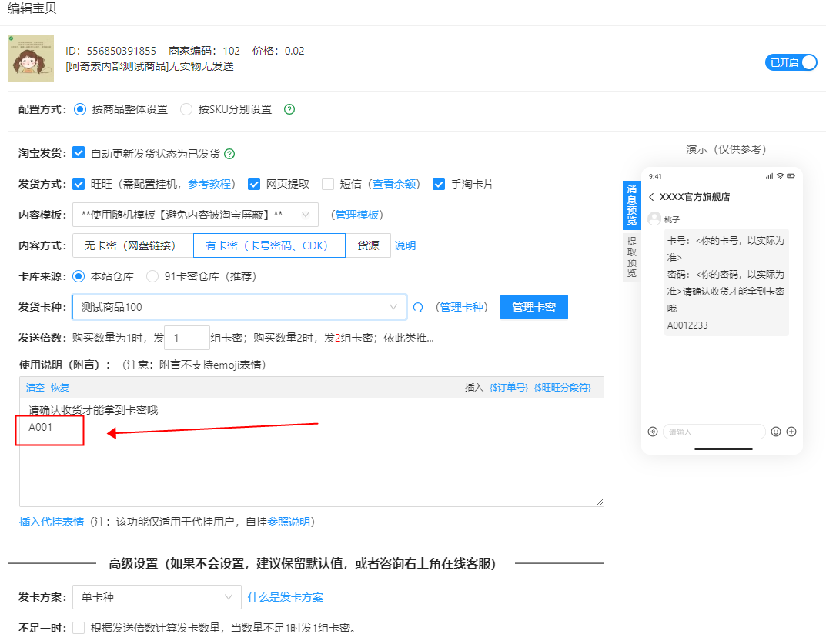Open the 提取预览 side tab
826x644 pixels.
pyautogui.click(x=631, y=256)
